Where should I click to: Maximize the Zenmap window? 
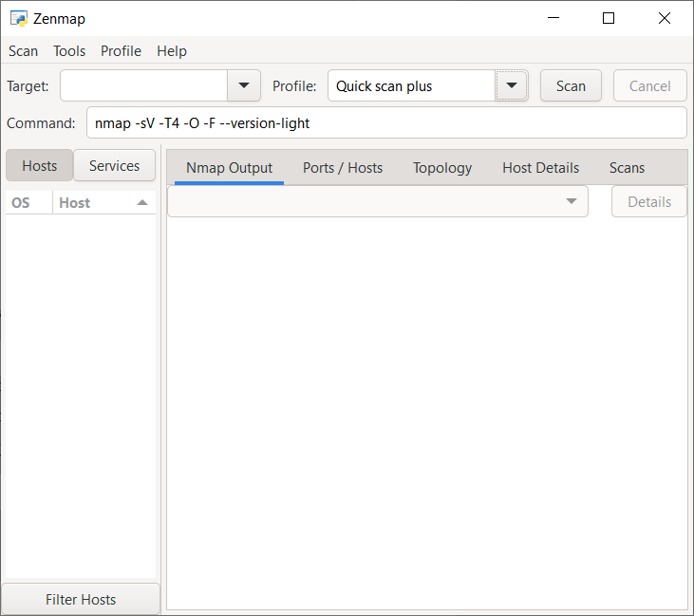pos(609,18)
